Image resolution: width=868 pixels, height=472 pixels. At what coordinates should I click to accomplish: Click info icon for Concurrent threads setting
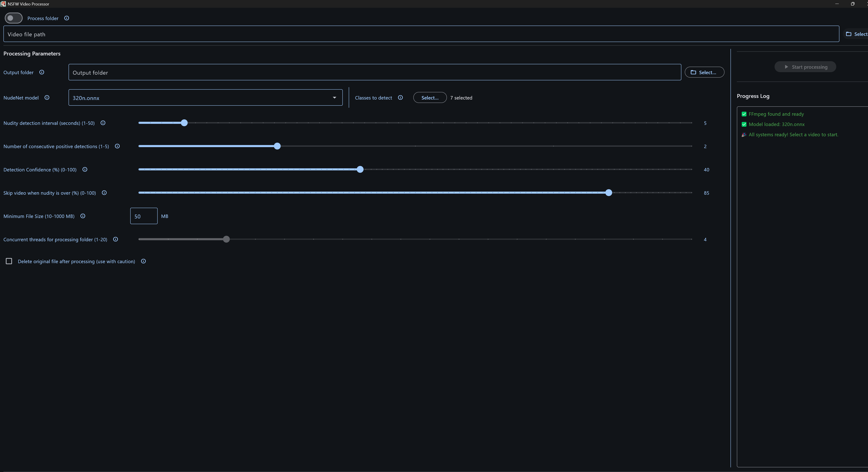pos(116,239)
